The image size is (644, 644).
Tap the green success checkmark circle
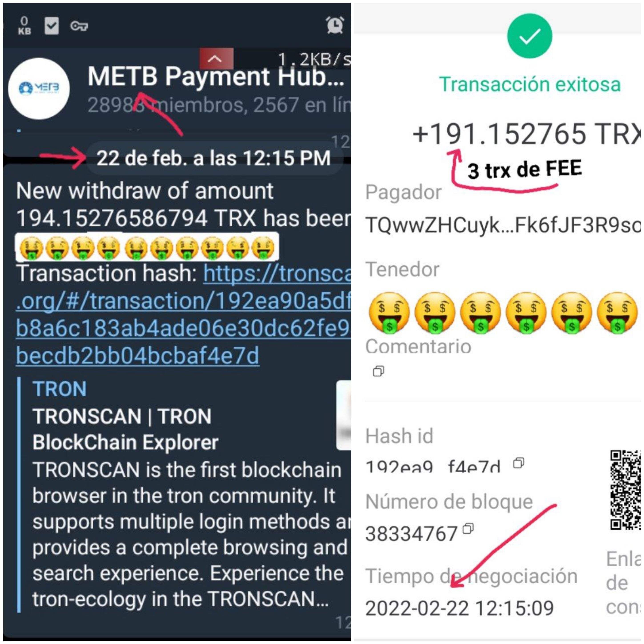[530, 36]
